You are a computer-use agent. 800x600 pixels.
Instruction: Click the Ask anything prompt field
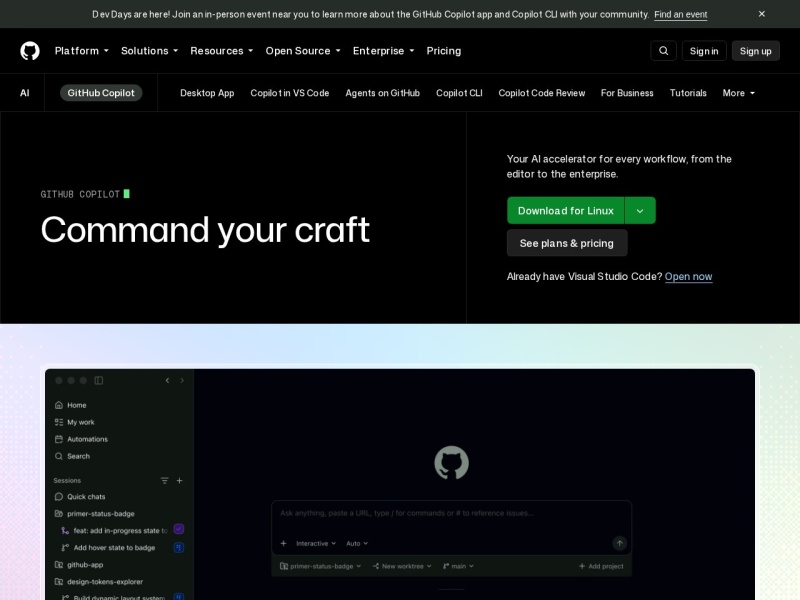451,513
